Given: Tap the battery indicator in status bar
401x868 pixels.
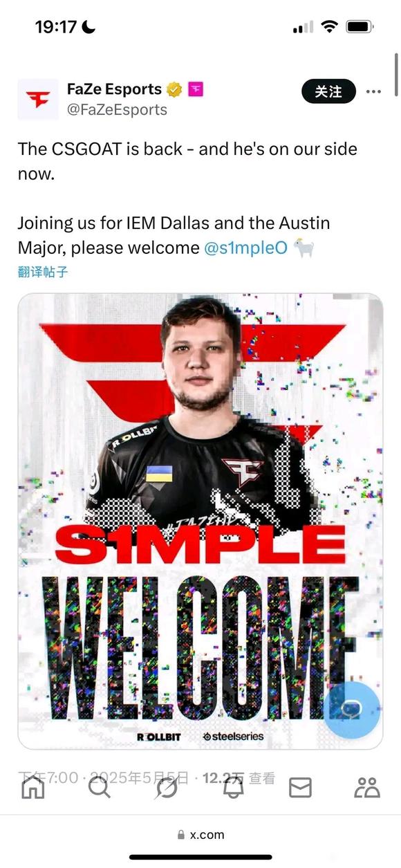Looking at the screenshot, I should point(360,27).
